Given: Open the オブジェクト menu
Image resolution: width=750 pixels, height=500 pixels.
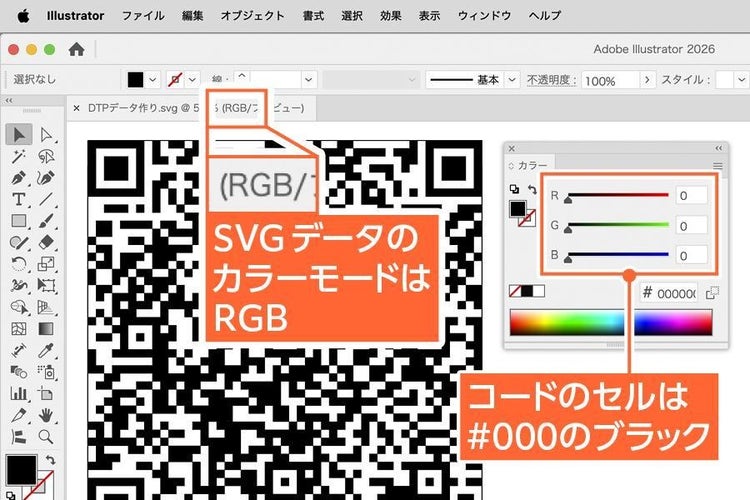Looking at the screenshot, I should click(253, 15).
